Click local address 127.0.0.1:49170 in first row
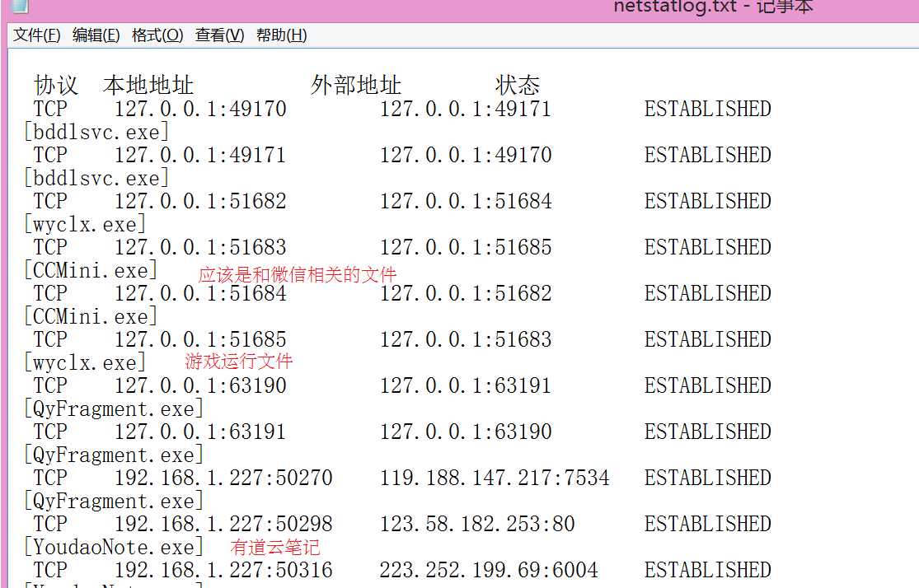The height and width of the screenshot is (588, 919). tap(200, 109)
